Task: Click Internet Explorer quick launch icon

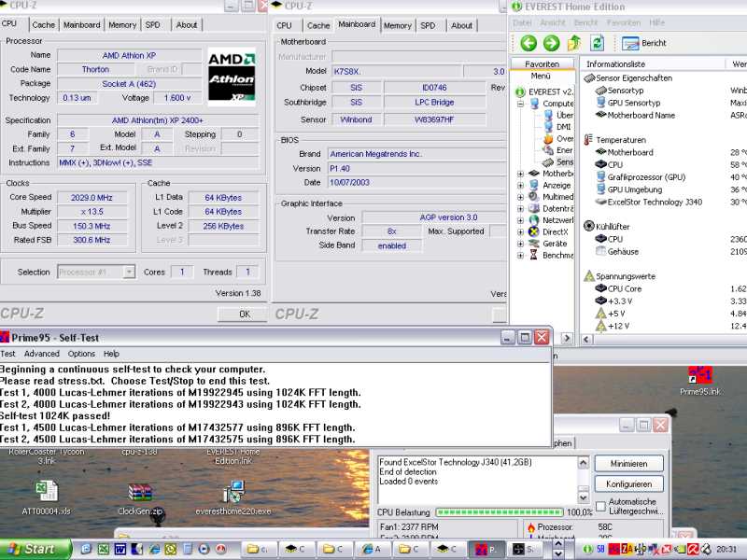Action: 154,550
